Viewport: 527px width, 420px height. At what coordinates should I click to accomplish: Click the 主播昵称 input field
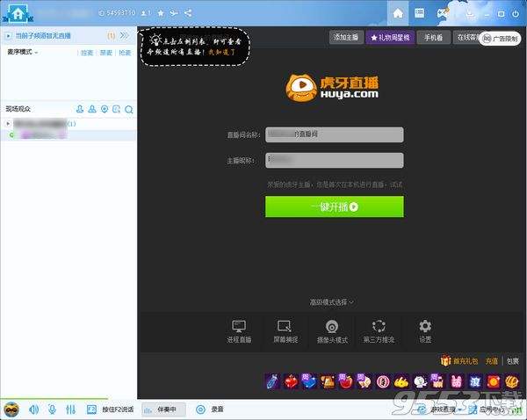click(x=335, y=161)
